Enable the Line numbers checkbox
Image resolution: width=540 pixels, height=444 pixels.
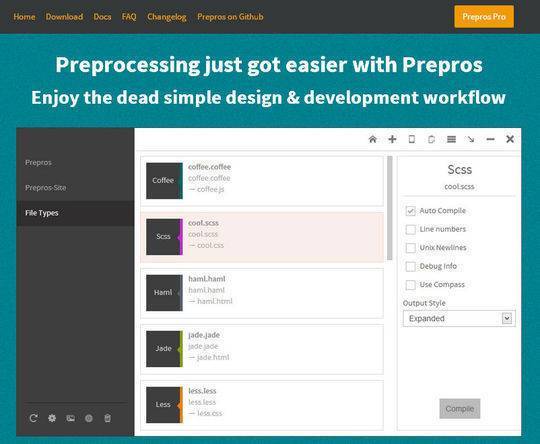tap(411, 229)
